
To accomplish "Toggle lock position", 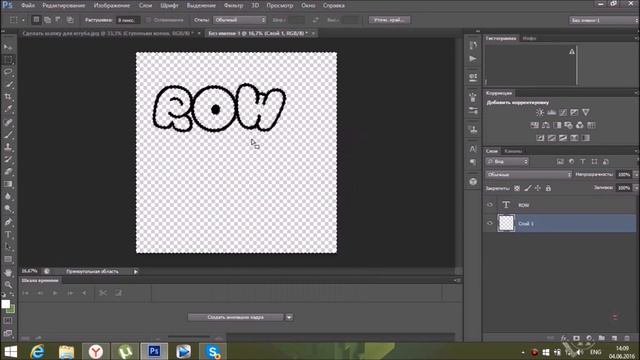I will 538,188.
